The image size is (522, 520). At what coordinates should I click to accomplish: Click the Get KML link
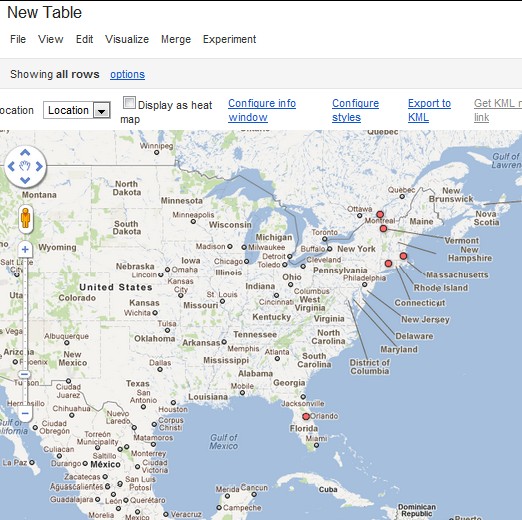coord(498,110)
